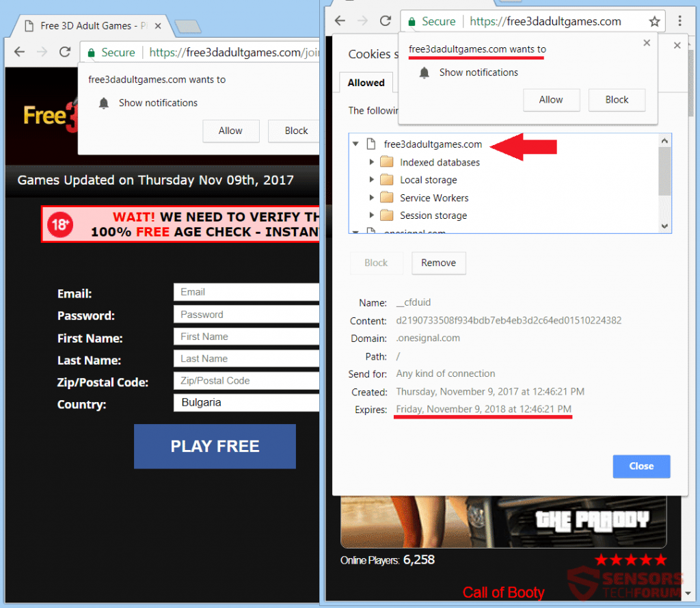Reload the free3dadultgames.com page
The height and width of the screenshot is (608, 700).
[x=385, y=21]
